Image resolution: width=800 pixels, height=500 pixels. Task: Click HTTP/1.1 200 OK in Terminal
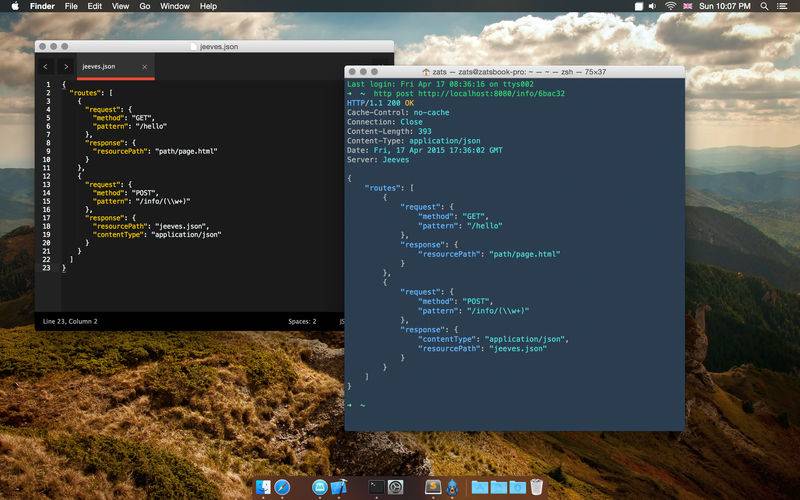[x=381, y=103]
